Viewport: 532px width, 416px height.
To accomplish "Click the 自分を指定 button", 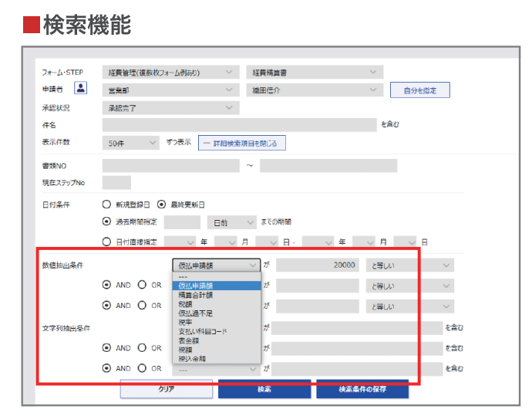I will click(420, 90).
